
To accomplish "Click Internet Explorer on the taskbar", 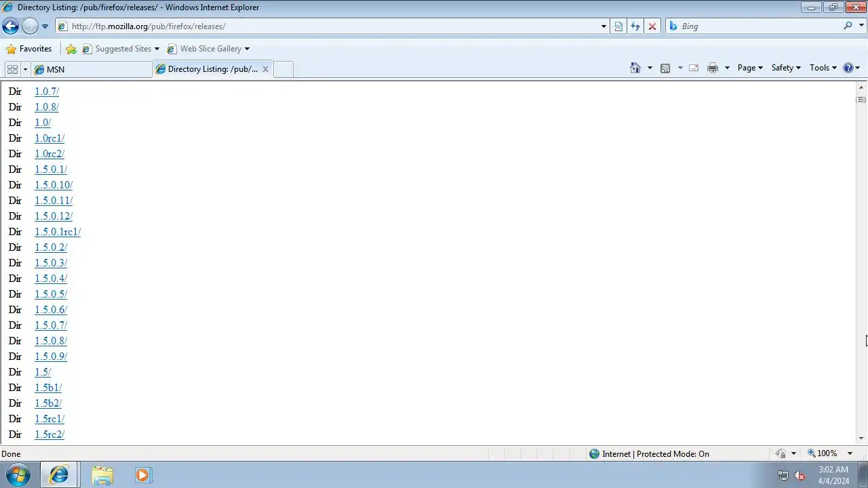I will (x=59, y=475).
